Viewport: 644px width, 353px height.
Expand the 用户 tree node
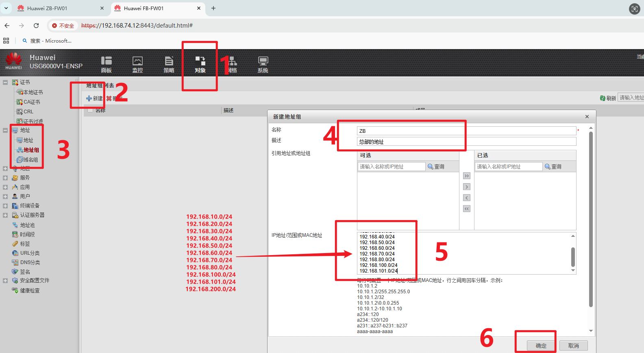point(5,196)
